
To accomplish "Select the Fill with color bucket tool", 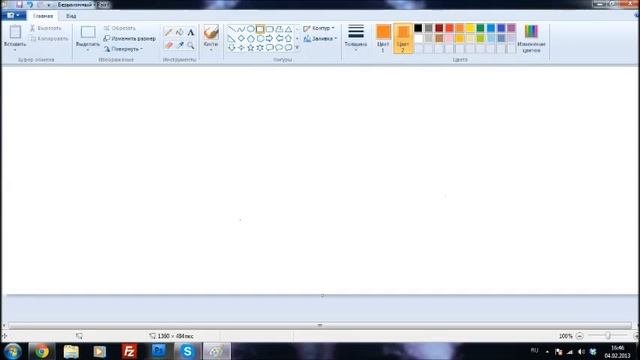I will click(180, 32).
